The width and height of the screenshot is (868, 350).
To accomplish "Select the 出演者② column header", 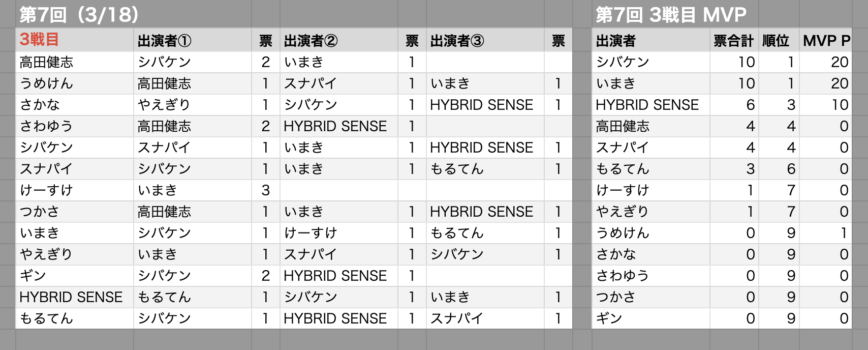I will (x=338, y=40).
